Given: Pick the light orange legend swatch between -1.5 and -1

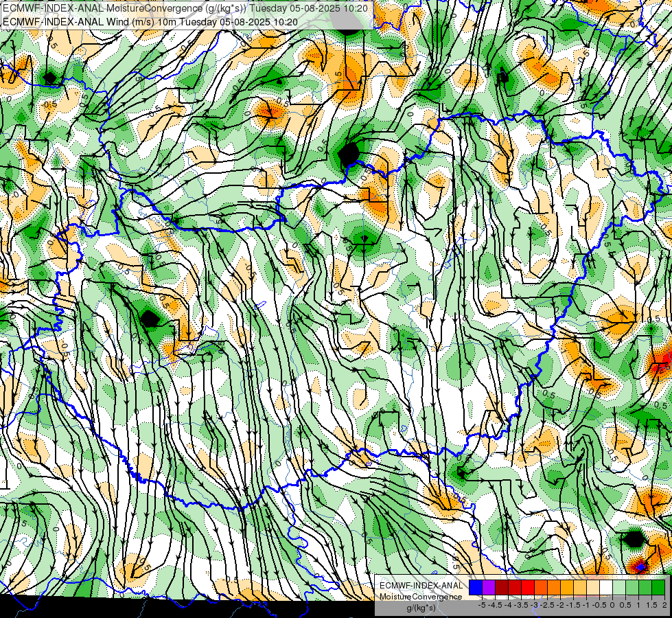Looking at the screenshot, I should point(580,588).
